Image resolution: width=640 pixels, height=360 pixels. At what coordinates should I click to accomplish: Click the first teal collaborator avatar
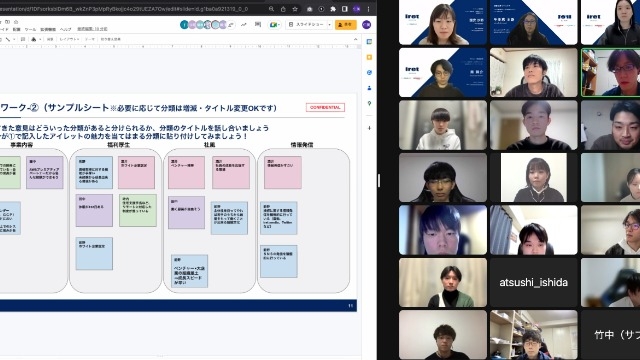(184, 25)
